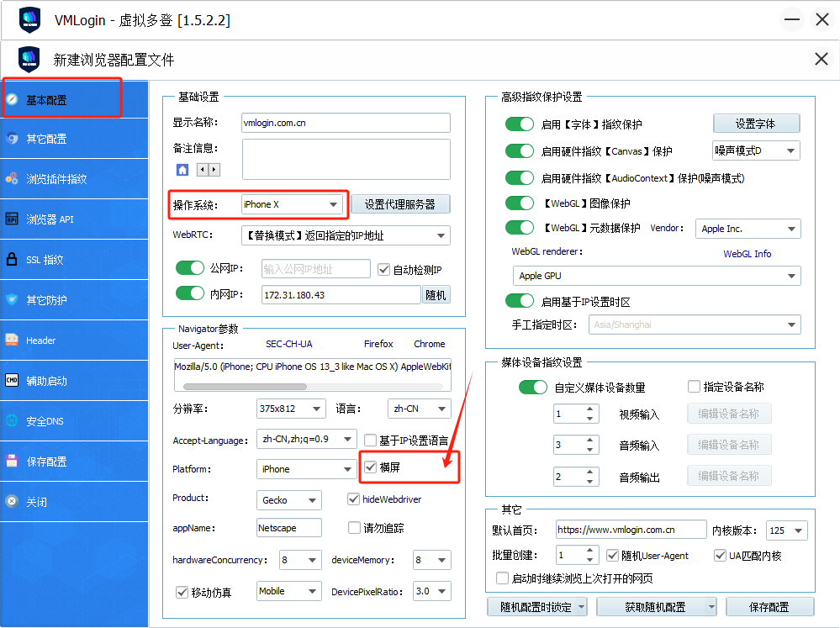840x628 pixels.
Task: Toggle the AudioContext protection switch
Action: 520,178
